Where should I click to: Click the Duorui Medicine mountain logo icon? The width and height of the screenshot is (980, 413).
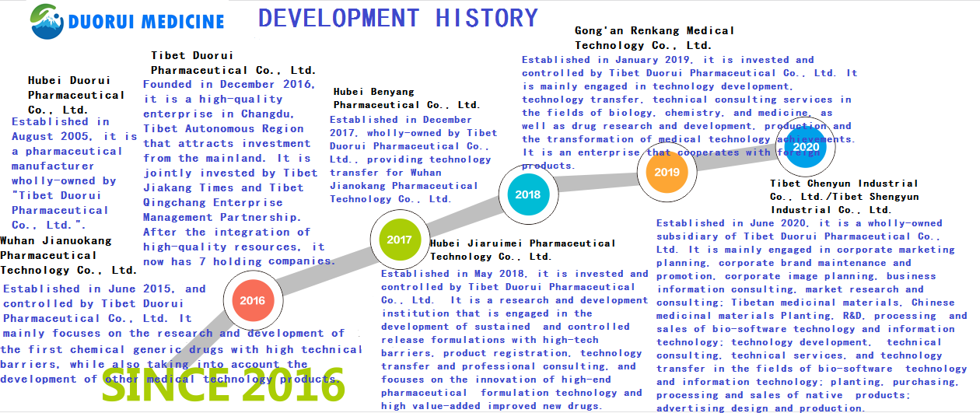tap(47, 20)
